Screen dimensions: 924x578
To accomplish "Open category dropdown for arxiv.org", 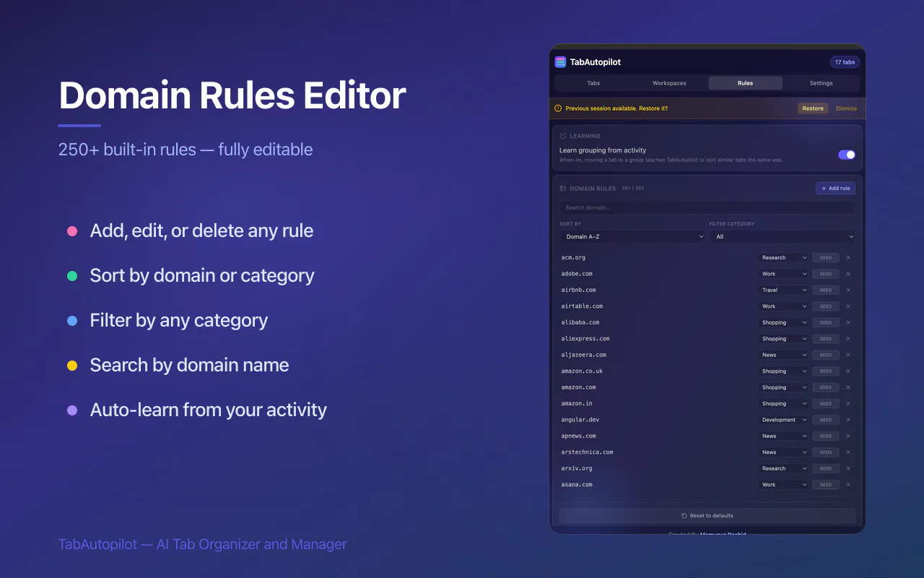I will 783,468.
